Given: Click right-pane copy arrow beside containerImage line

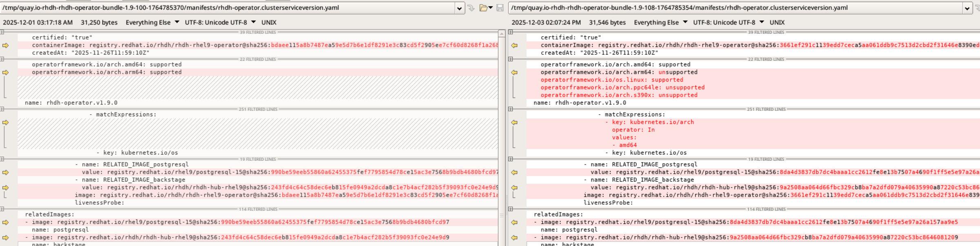Looking at the screenshot, I should coord(514,45).
